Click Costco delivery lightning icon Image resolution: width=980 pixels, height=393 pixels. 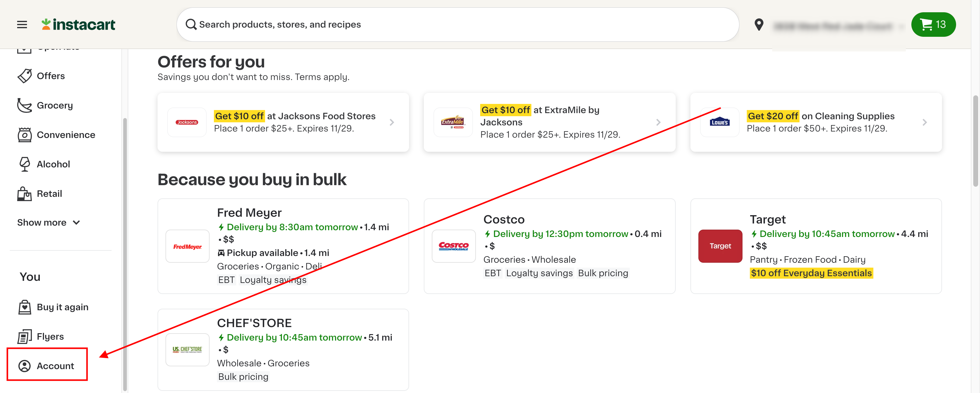pos(487,234)
